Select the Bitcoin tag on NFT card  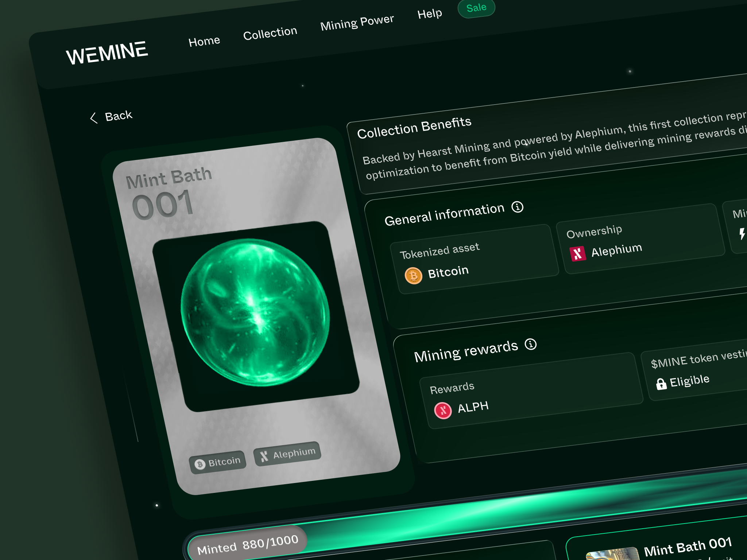(x=218, y=462)
